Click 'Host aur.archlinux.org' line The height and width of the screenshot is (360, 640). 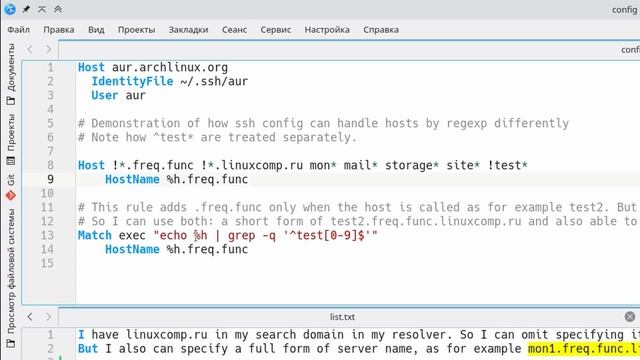click(x=153, y=67)
